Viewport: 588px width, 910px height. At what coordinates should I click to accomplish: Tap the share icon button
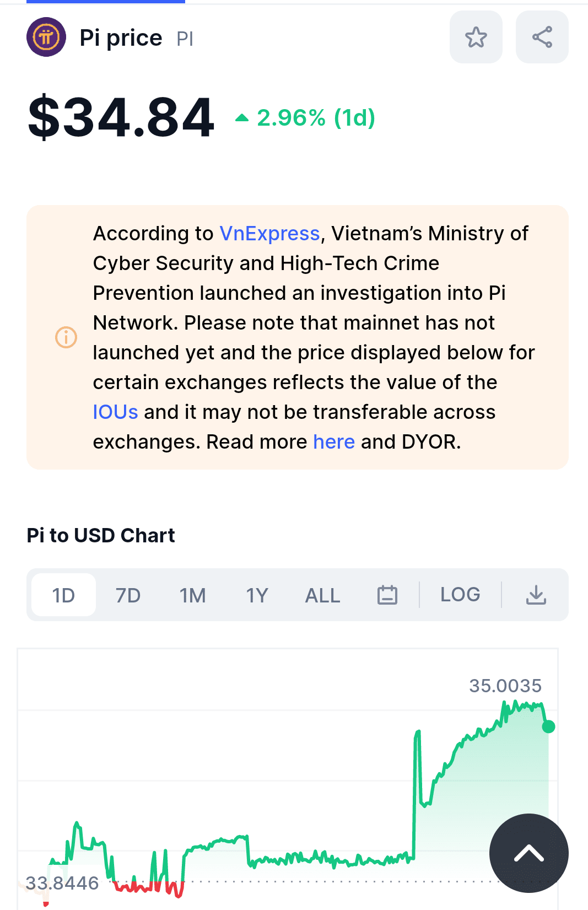(x=542, y=37)
